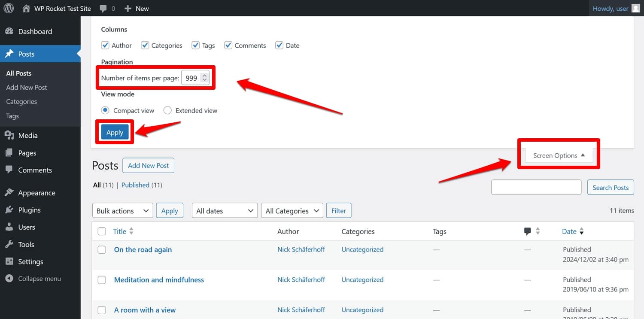
Task: Click '2024/12/02 at 3:40 pm' date text
Action: tap(596, 259)
